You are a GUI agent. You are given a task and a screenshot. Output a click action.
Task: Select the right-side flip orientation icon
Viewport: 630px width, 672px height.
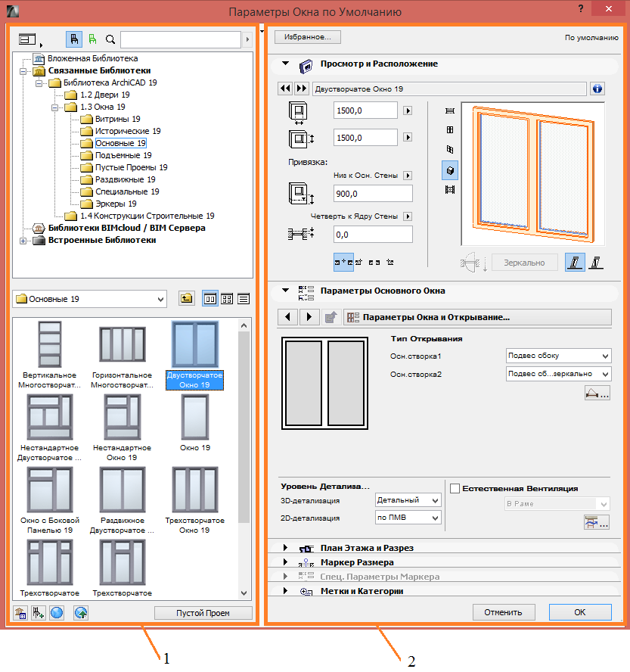tap(596, 262)
